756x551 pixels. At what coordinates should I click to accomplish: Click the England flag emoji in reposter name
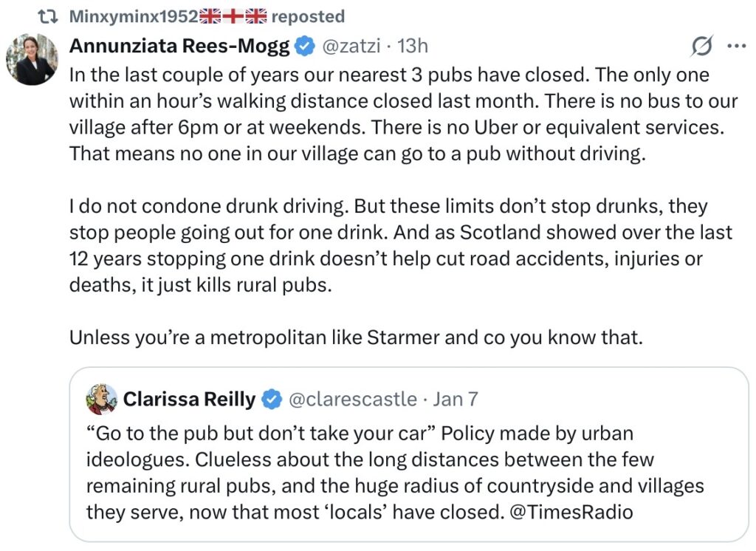tap(233, 16)
